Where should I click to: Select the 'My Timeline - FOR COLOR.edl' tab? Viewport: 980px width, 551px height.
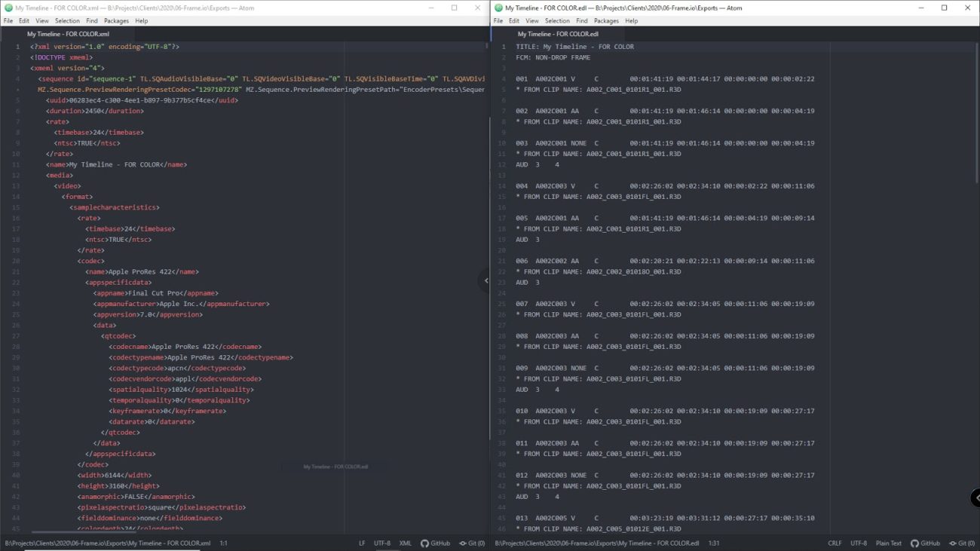tap(558, 34)
